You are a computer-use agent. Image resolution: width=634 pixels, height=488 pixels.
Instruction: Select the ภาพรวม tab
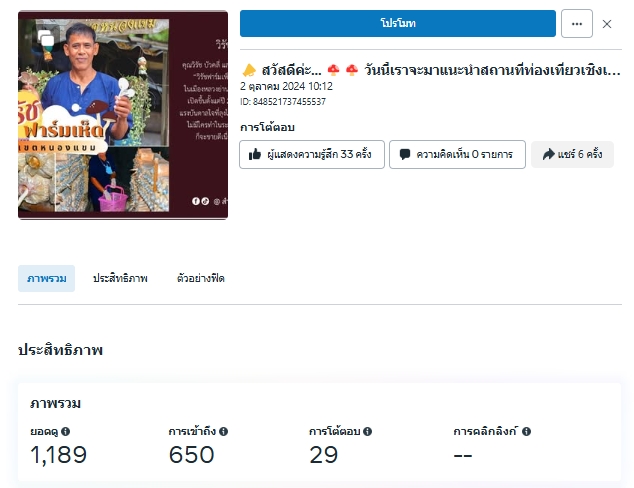pyautogui.click(x=46, y=278)
